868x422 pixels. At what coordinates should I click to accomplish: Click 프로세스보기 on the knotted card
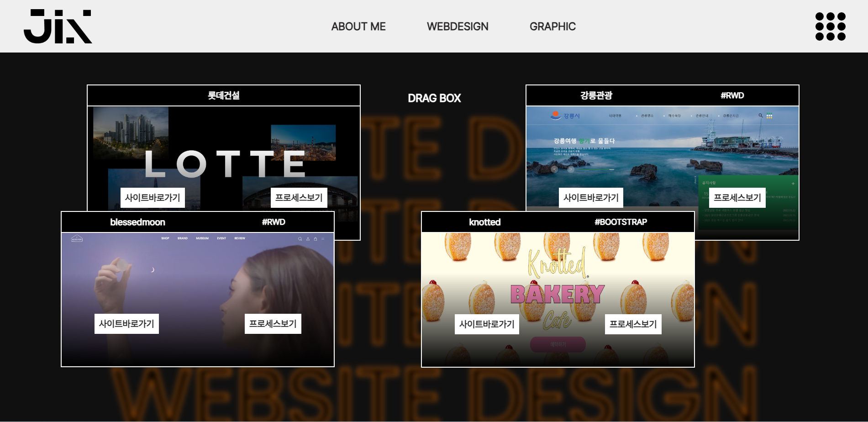[x=633, y=324]
